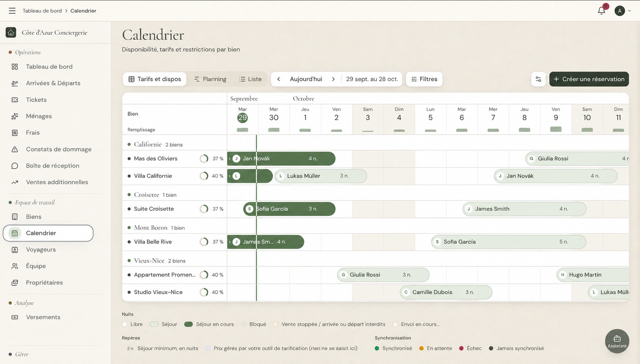Open the hamburger menu icon
The image size is (640, 364).
click(x=12, y=11)
